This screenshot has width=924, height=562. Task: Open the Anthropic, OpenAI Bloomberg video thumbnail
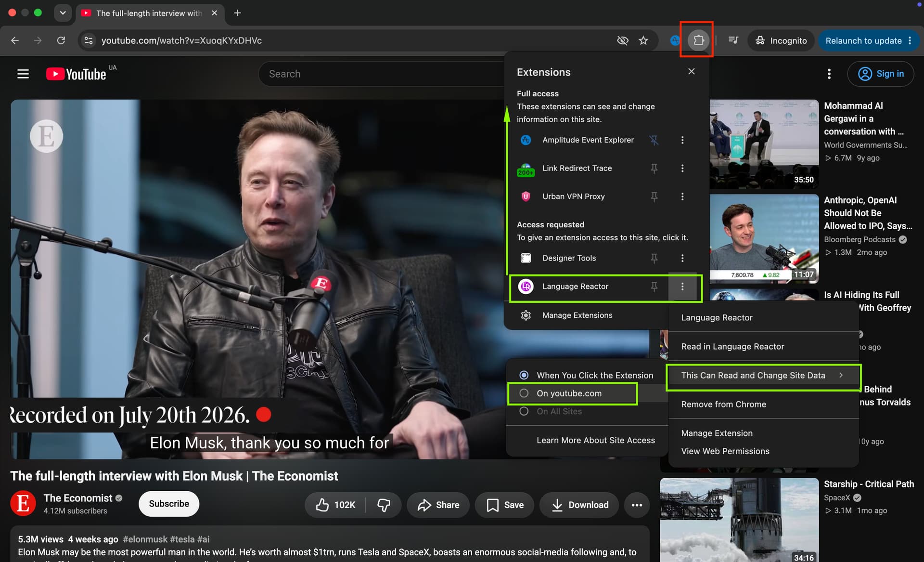coord(764,238)
